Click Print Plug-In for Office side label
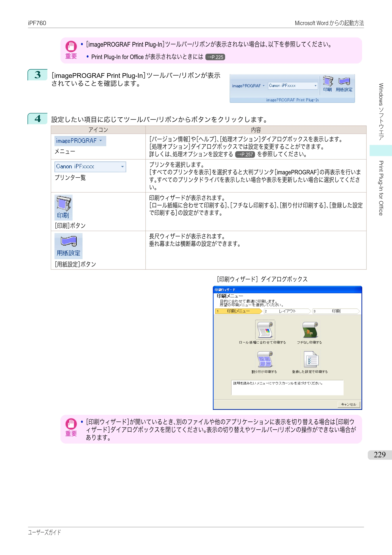 click(381, 188)
